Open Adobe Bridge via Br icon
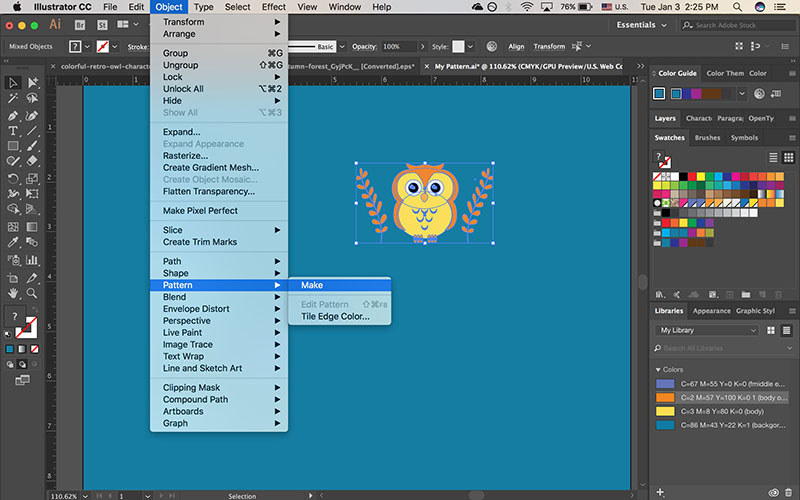 coord(80,24)
